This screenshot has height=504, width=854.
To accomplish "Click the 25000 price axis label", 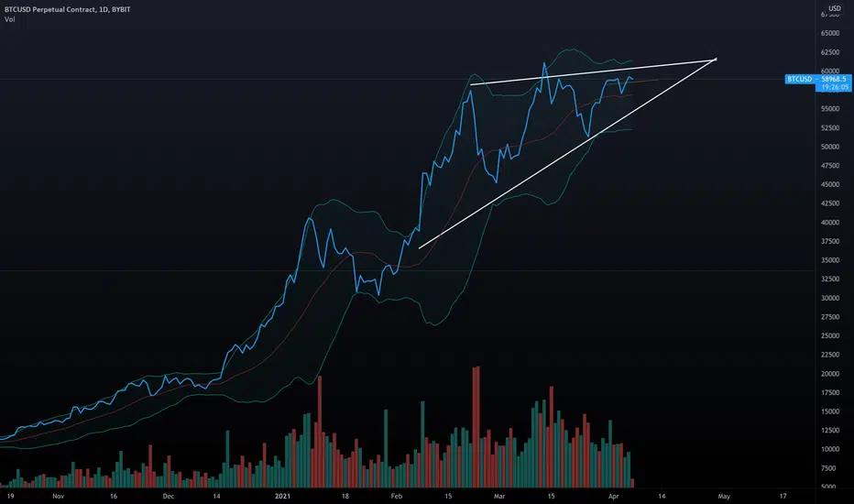I will pos(830,336).
